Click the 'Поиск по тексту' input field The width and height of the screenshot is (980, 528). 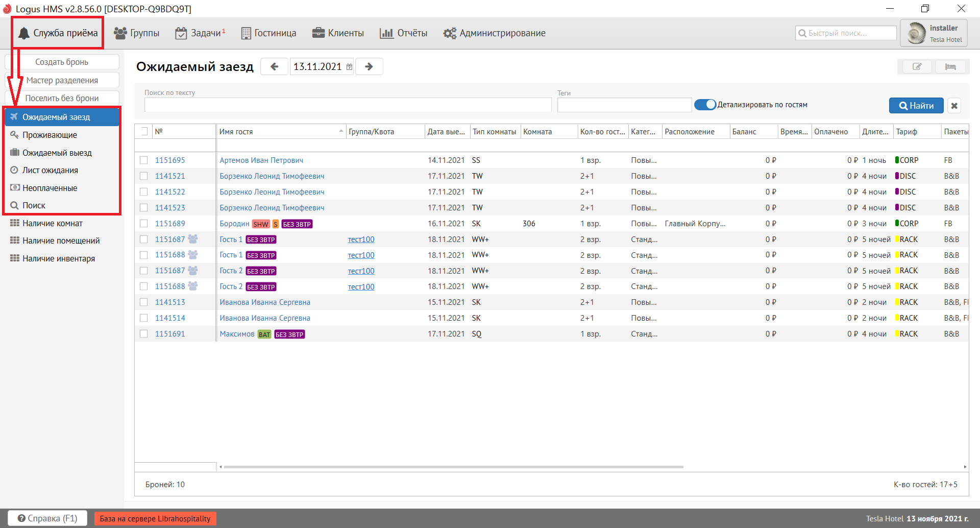[x=348, y=105]
